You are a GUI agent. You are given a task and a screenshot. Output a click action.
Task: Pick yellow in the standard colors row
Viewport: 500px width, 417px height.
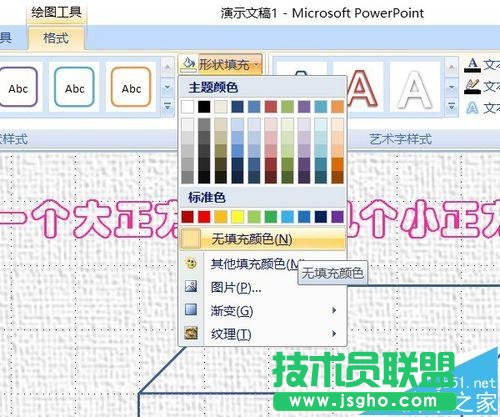[x=238, y=217]
